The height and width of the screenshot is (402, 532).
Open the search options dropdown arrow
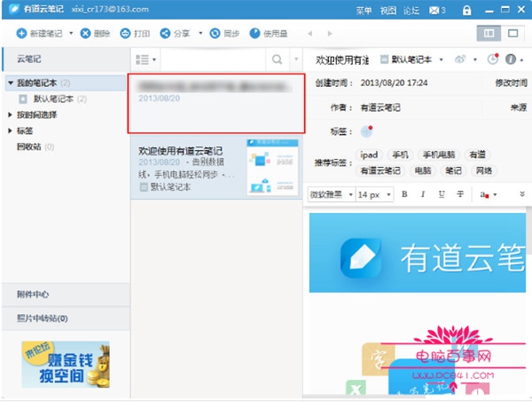coord(296,59)
